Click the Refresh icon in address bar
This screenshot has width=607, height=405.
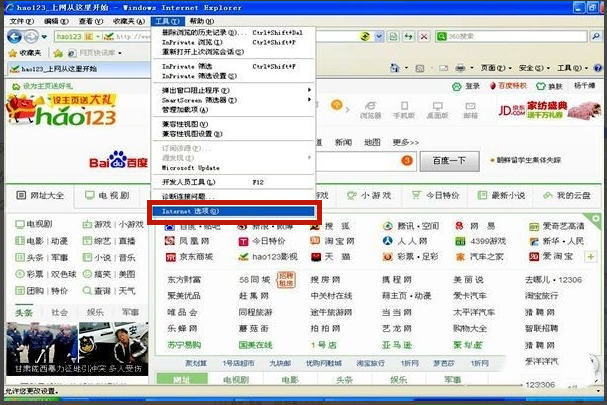[x=408, y=36]
